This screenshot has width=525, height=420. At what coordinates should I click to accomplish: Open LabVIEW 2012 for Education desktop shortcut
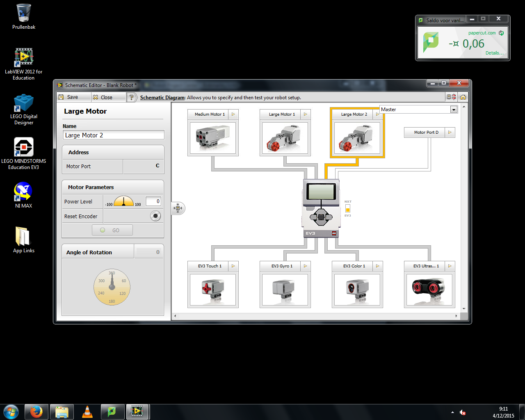(23, 64)
